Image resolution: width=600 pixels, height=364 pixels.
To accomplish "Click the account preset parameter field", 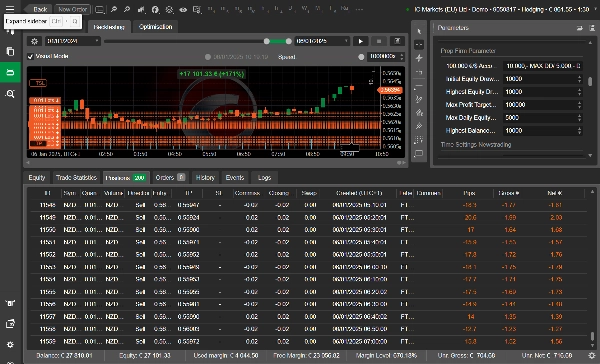I will pyautogui.click(x=543, y=66).
